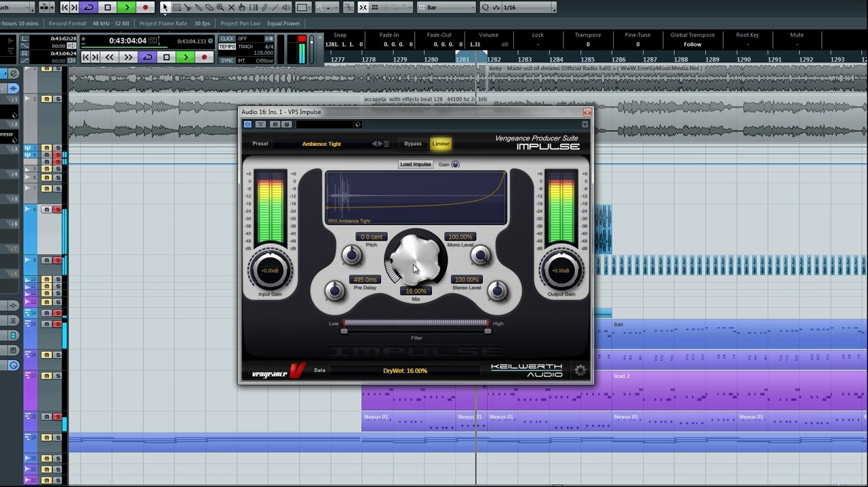Toggle Cycle in the top toolbar
Viewport: 868px width, 487px height.
[89, 7]
